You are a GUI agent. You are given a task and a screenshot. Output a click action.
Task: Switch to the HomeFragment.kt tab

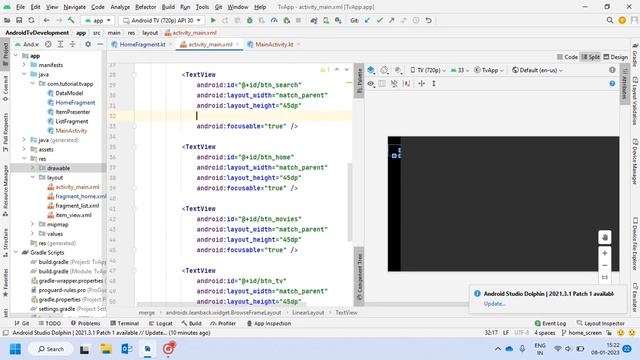[142, 44]
